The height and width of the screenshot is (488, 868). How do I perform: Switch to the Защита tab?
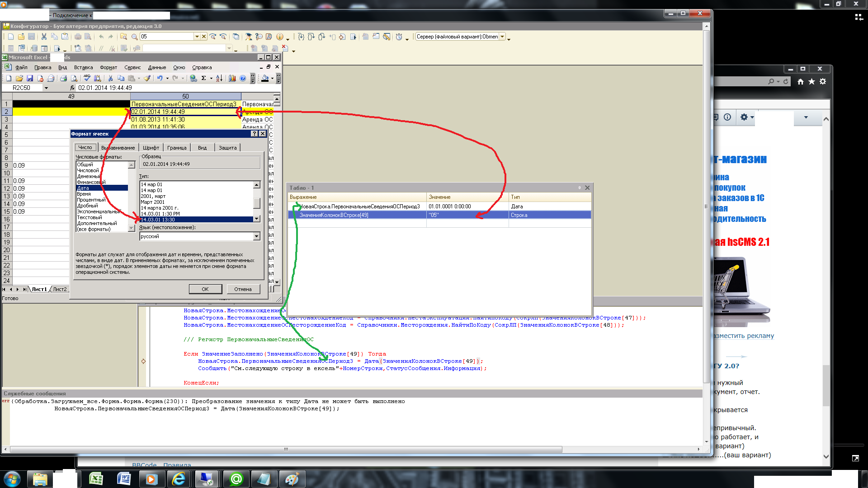[x=227, y=148]
